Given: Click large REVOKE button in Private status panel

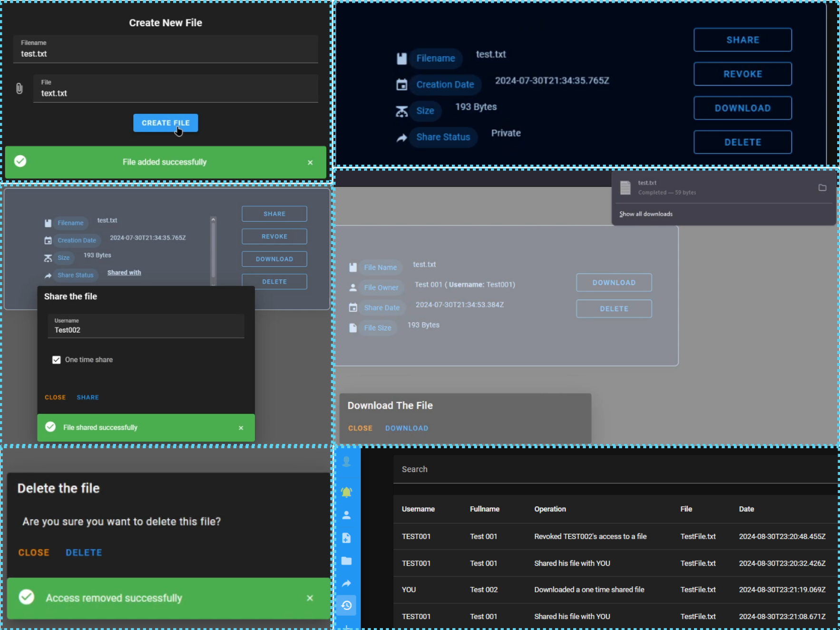Looking at the screenshot, I should pos(742,74).
